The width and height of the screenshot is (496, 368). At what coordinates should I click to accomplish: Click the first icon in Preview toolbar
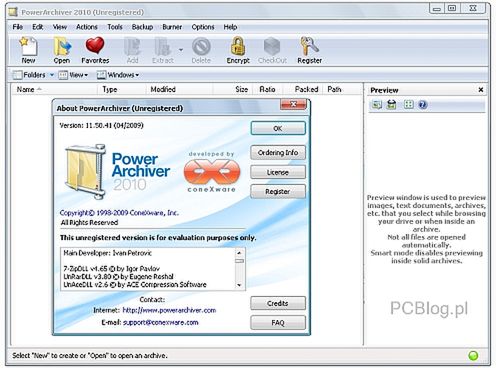[x=377, y=105]
